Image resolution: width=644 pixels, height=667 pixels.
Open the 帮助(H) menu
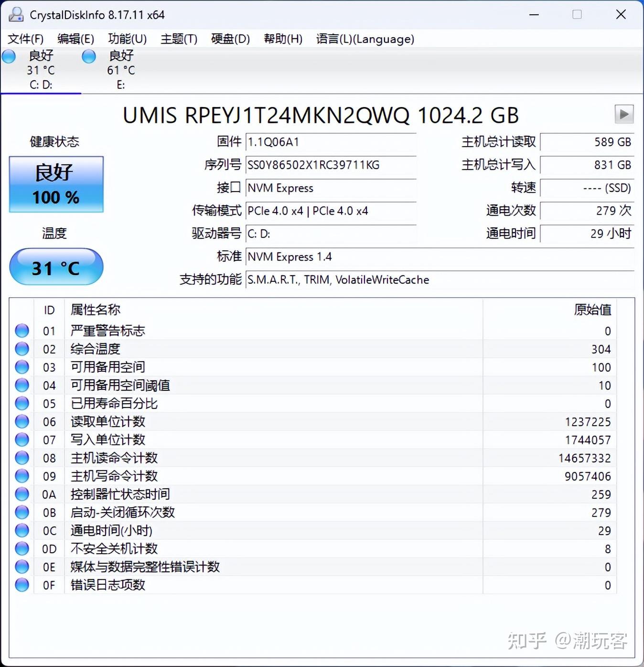(283, 39)
